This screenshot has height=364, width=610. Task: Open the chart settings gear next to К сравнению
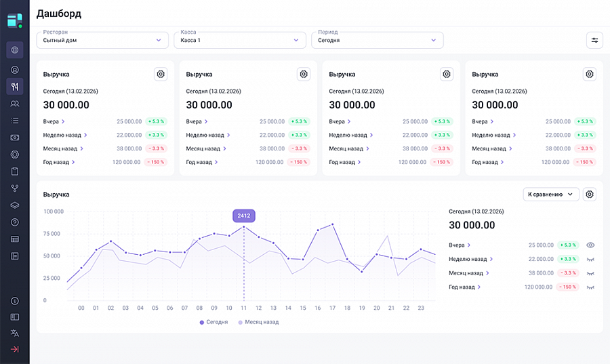[590, 194]
